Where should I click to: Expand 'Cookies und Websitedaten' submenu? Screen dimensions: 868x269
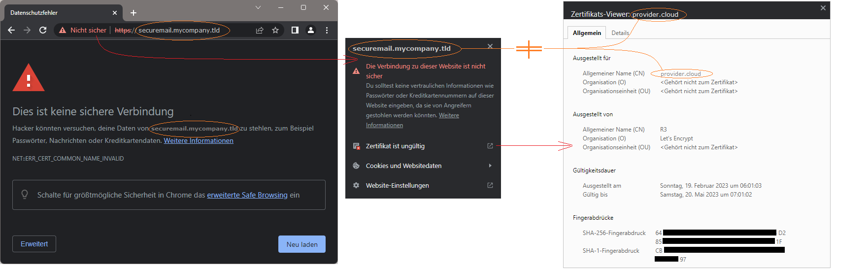(423, 166)
